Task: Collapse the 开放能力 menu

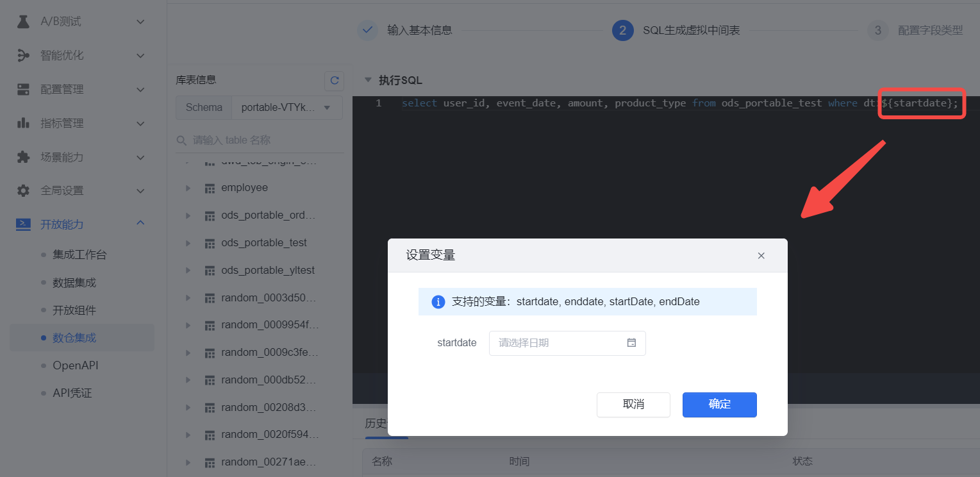Action: tap(141, 224)
